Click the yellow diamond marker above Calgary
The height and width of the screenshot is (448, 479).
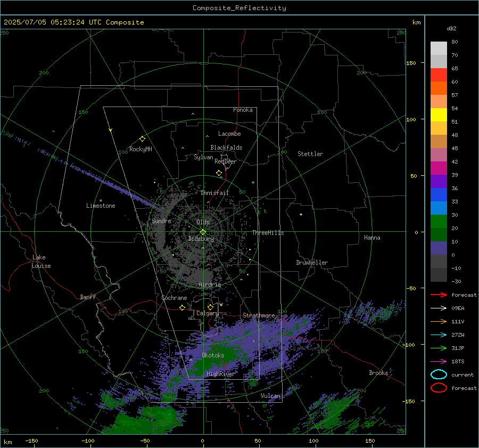pyautogui.click(x=210, y=307)
